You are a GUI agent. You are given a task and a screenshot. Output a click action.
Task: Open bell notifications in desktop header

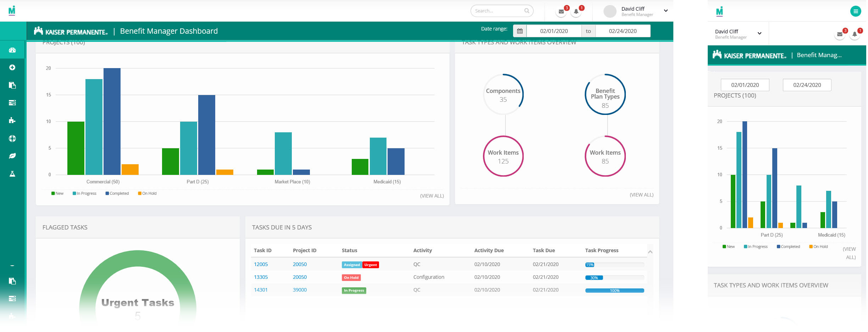click(576, 11)
